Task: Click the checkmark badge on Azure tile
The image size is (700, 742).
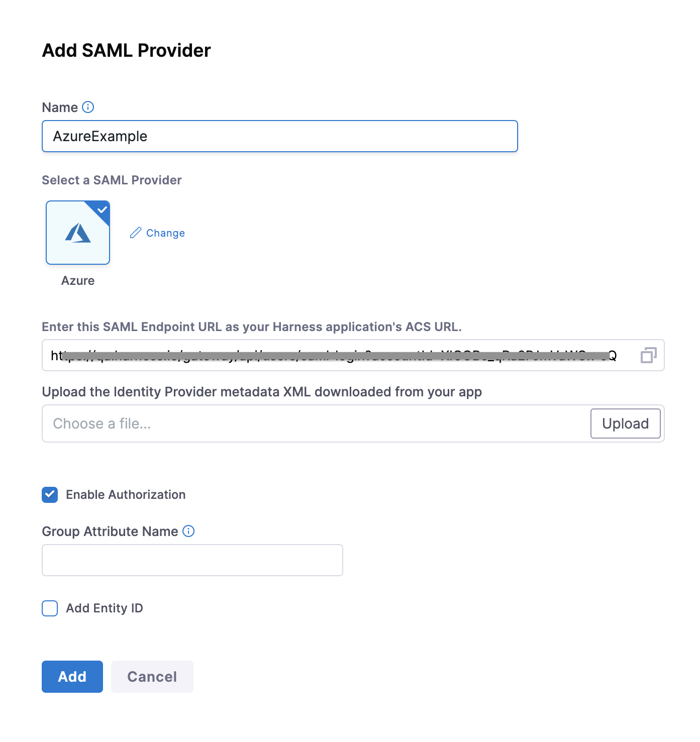Action: pos(103,209)
